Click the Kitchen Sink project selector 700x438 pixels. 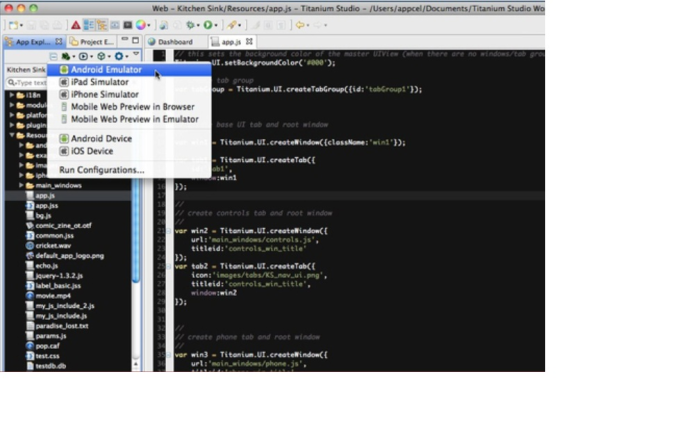26,70
